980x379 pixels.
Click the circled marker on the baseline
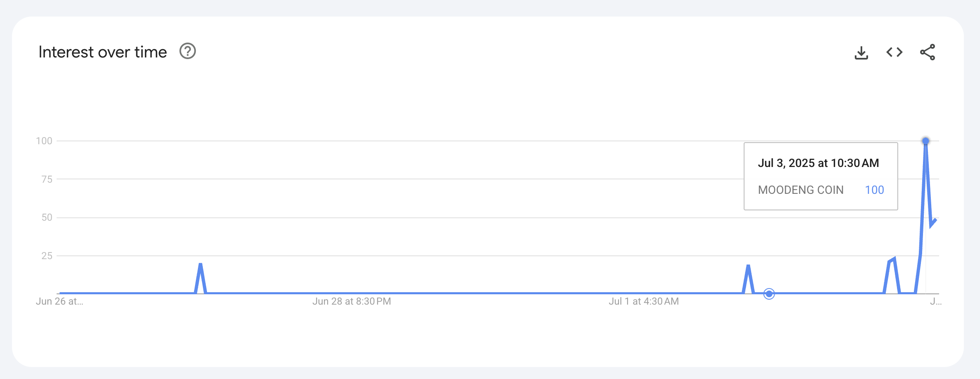pos(769,294)
